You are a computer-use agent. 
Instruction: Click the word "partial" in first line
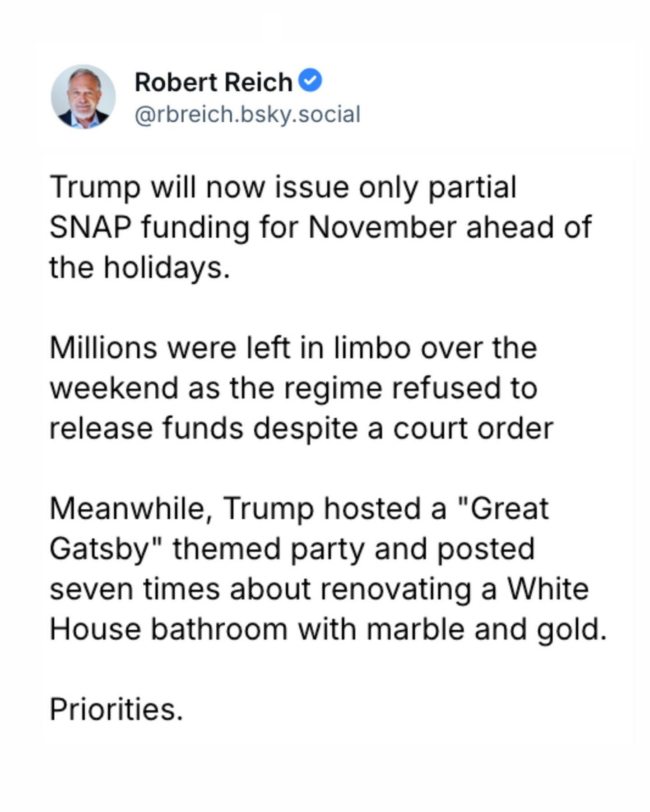click(x=472, y=187)
